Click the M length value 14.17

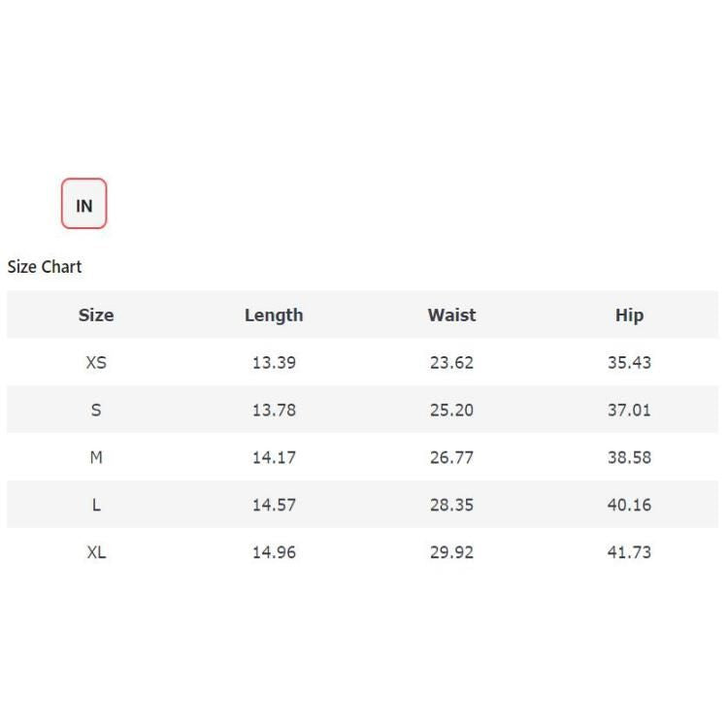point(274,457)
